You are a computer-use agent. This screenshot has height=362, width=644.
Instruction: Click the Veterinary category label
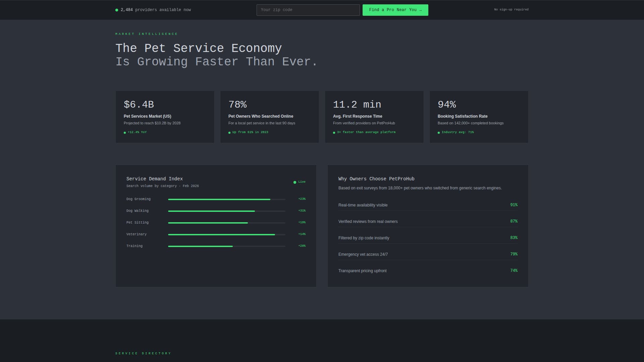[x=137, y=234]
